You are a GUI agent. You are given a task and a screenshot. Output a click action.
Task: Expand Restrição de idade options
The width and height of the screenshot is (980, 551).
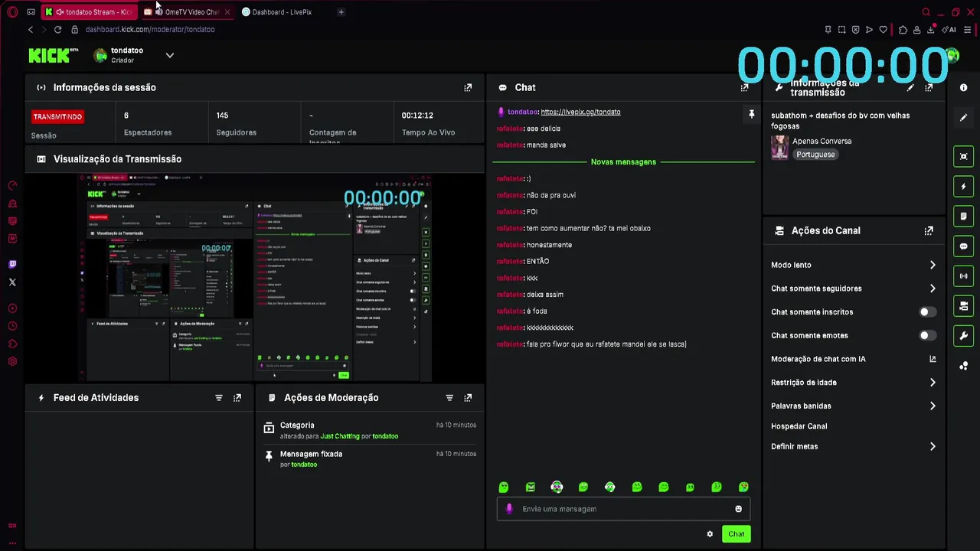tap(933, 383)
